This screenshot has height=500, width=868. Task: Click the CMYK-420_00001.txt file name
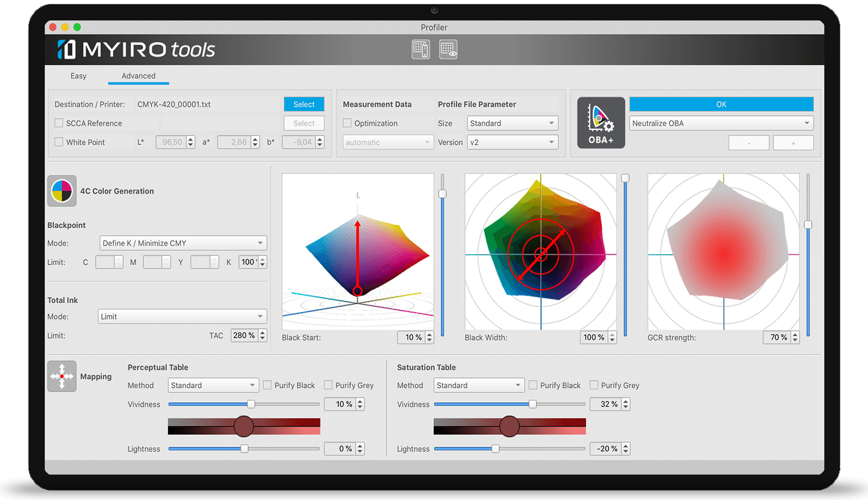(174, 104)
